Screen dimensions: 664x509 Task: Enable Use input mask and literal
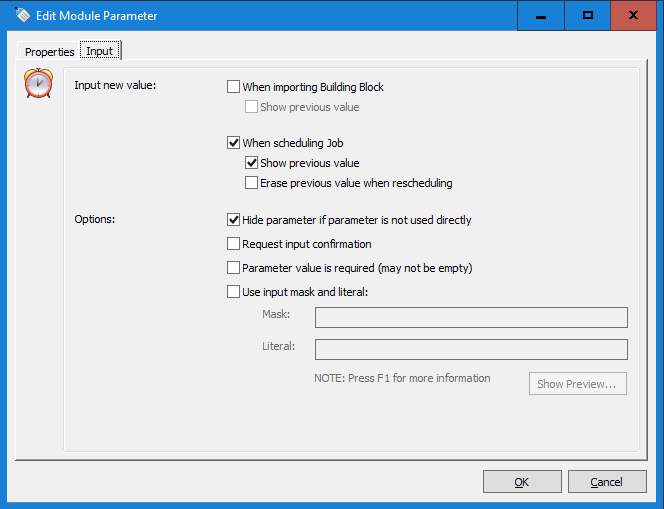pyautogui.click(x=233, y=292)
